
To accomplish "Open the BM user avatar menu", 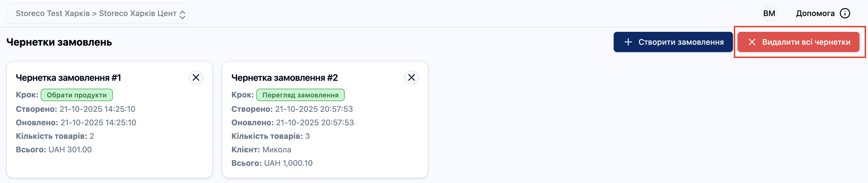I will click(769, 14).
